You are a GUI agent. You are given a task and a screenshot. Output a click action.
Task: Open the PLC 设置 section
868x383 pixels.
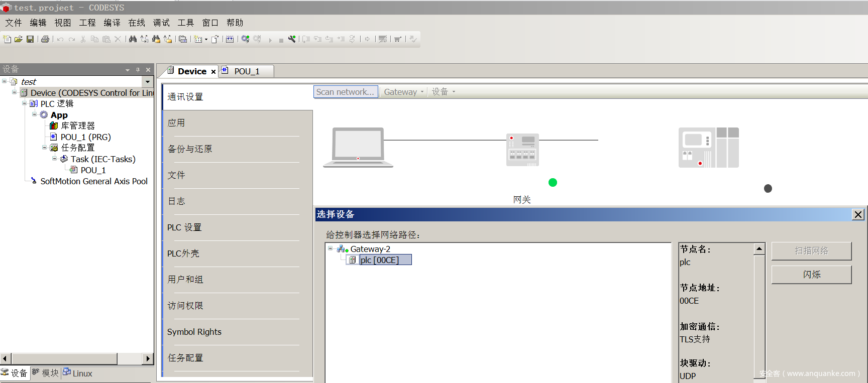[184, 227]
